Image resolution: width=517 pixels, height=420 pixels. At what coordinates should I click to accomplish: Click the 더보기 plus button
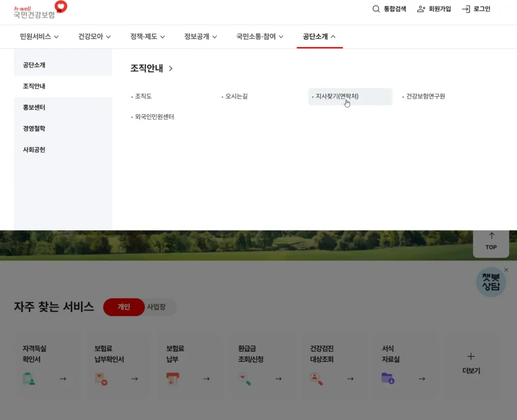(x=471, y=363)
